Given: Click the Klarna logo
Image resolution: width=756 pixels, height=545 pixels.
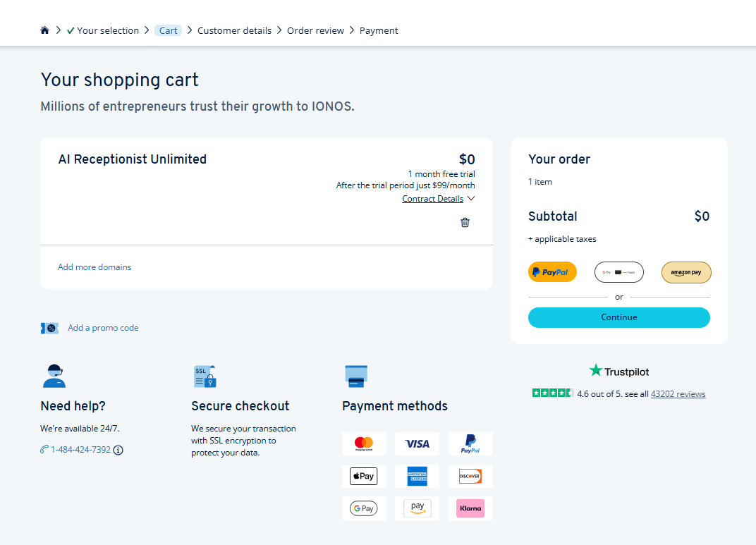Looking at the screenshot, I should 470,508.
